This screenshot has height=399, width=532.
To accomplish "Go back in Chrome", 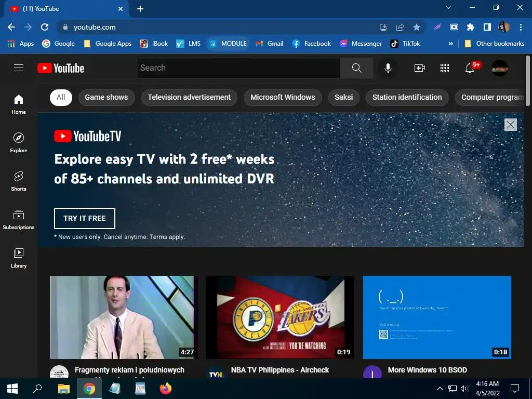I will click(x=11, y=27).
